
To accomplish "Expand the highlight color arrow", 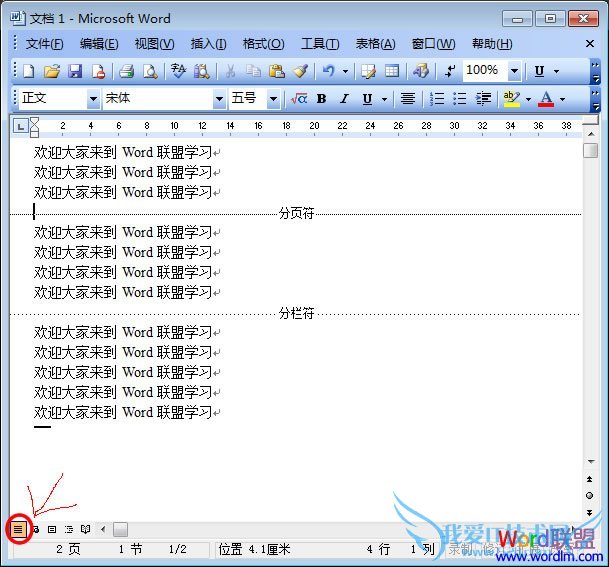I will [528, 99].
